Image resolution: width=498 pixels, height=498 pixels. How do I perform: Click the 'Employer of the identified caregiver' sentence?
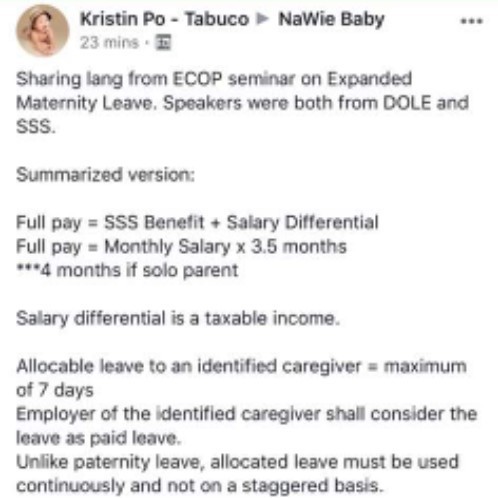coord(247,414)
